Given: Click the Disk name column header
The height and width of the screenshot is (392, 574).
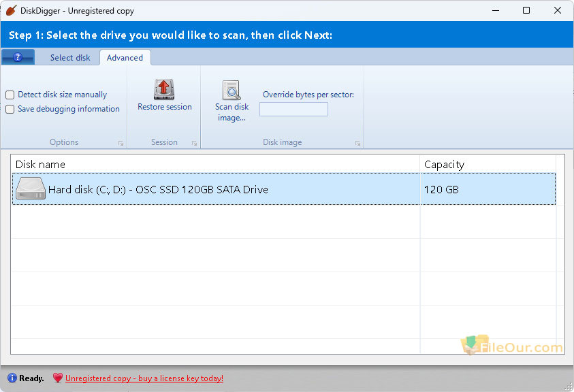Looking at the screenshot, I should click(x=215, y=164).
